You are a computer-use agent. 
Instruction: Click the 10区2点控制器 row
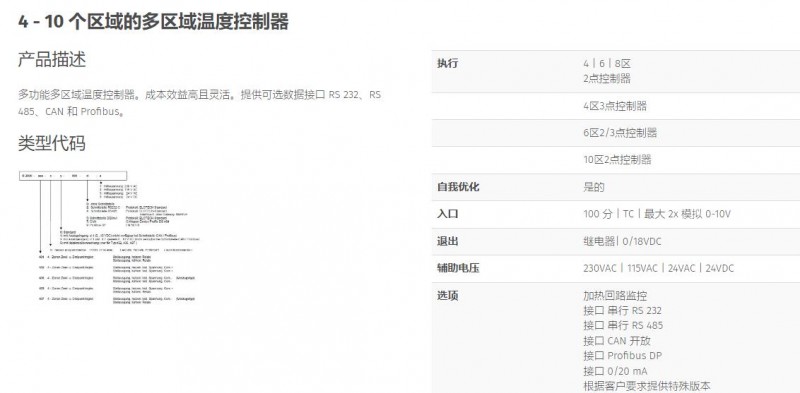click(x=616, y=160)
